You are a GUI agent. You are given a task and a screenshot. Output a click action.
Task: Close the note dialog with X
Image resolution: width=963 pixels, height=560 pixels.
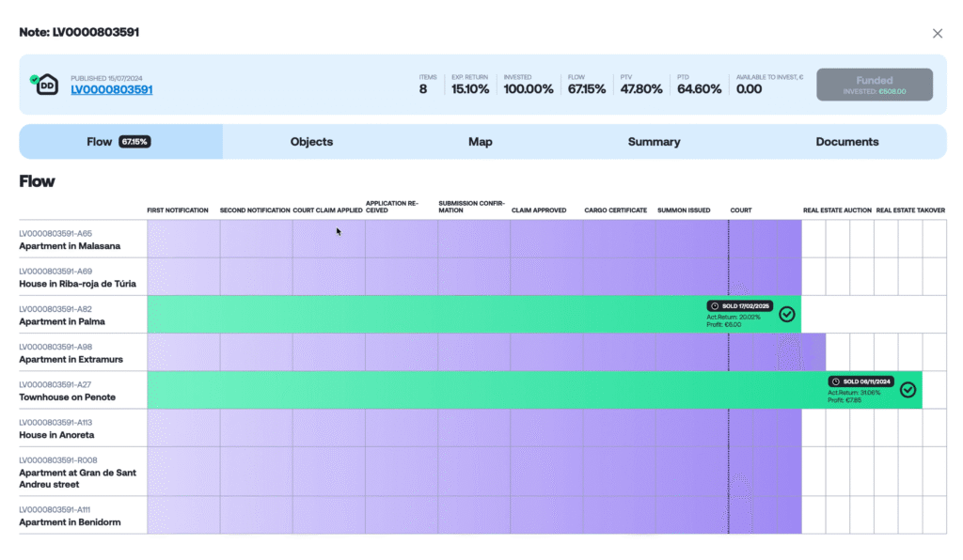938,34
